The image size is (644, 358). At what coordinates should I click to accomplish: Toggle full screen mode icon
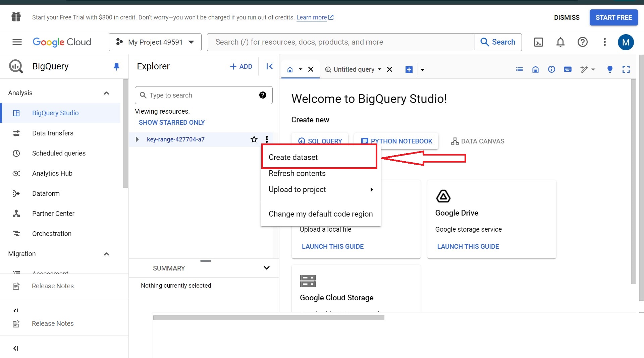point(626,69)
